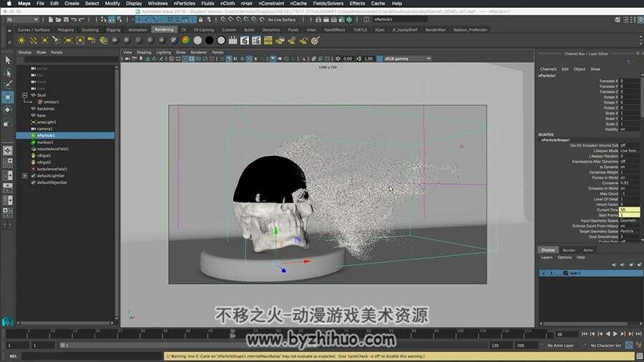The width and height of the screenshot is (644, 362).
Task: Activate the Paint Selection brush tool
Action: (x=7, y=84)
